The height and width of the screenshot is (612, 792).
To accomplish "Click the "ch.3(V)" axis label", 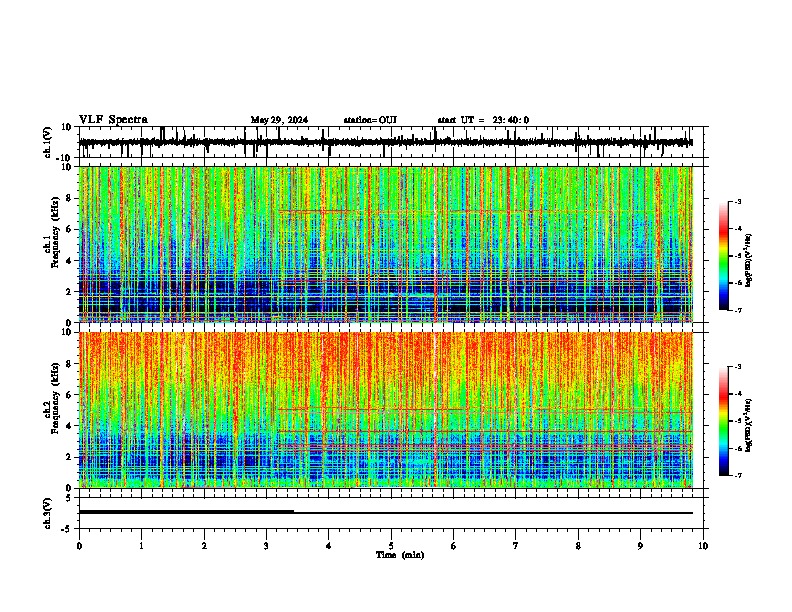I will coord(48,513).
